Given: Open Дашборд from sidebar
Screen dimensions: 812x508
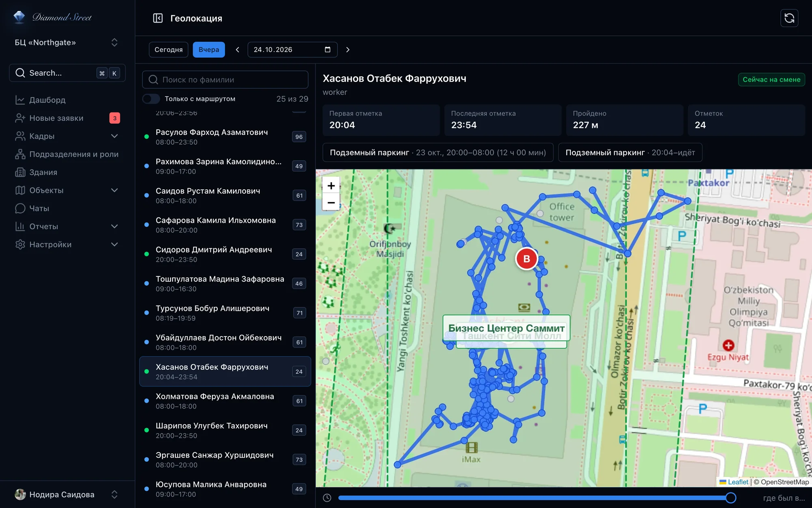Looking at the screenshot, I should click(67, 100).
